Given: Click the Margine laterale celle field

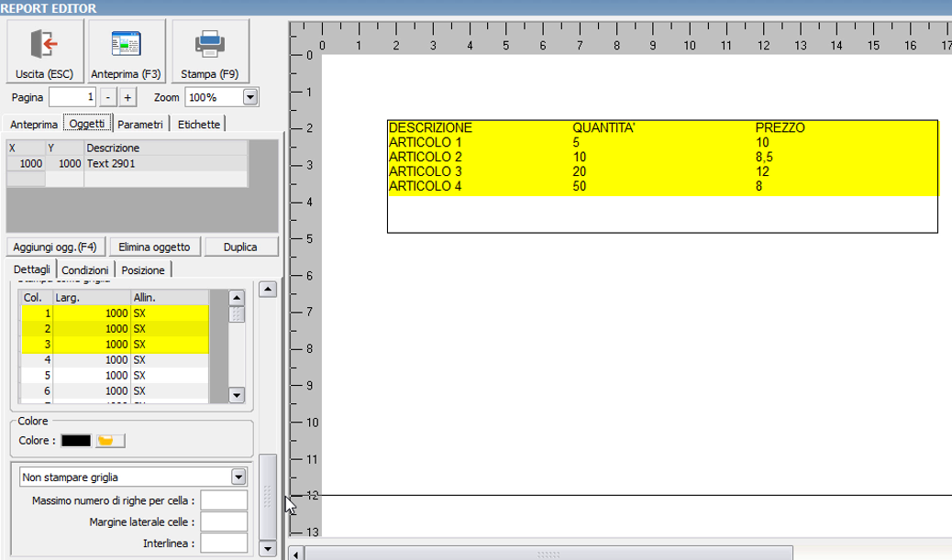Looking at the screenshot, I should click(x=224, y=522).
